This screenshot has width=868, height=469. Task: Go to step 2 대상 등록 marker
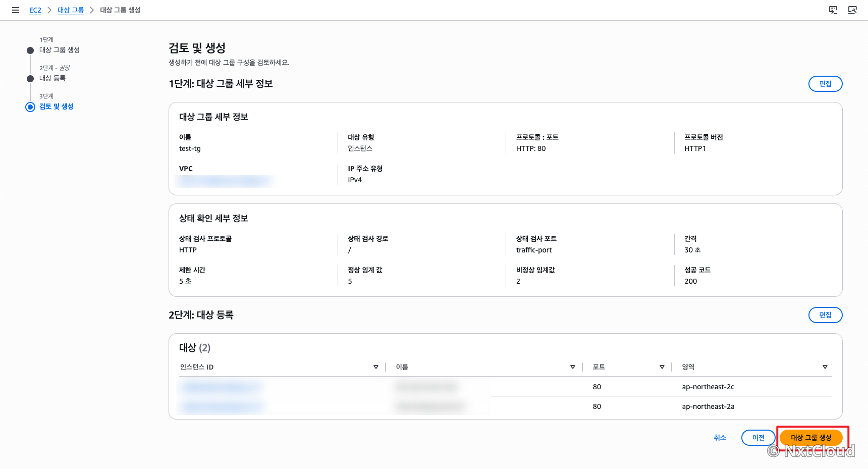tap(30, 78)
